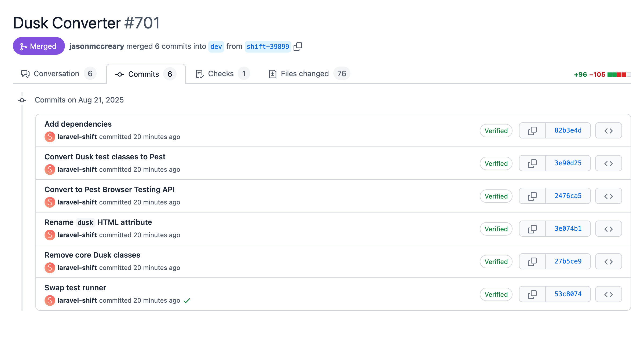
Task: Open the Checks tab
Action: (x=222, y=74)
